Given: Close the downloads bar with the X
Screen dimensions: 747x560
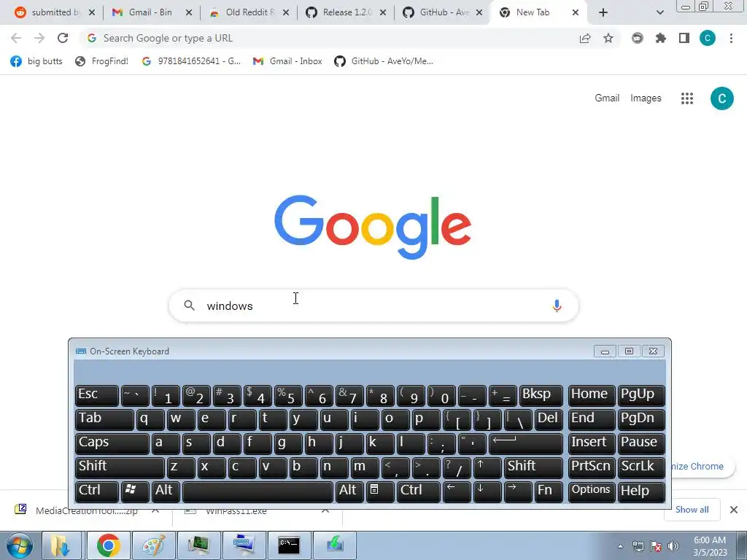Looking at the screenshot, I should coord(734,510).
